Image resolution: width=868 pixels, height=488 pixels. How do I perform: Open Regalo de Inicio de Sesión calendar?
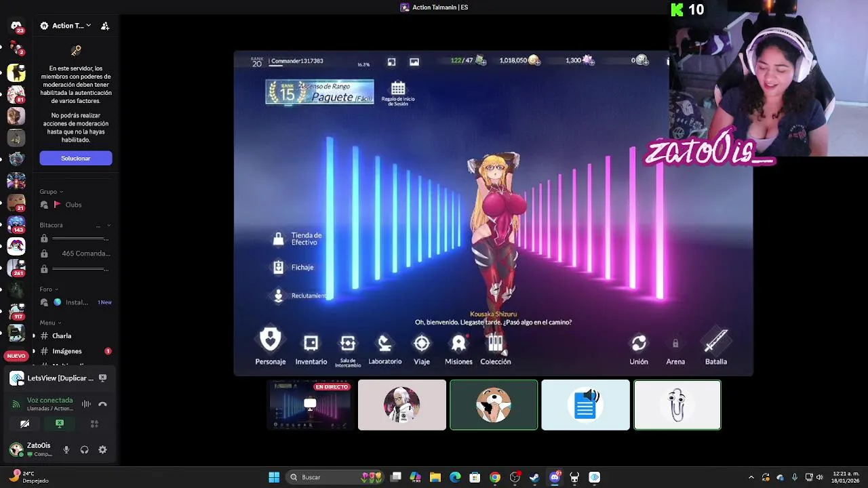point(398,94)
